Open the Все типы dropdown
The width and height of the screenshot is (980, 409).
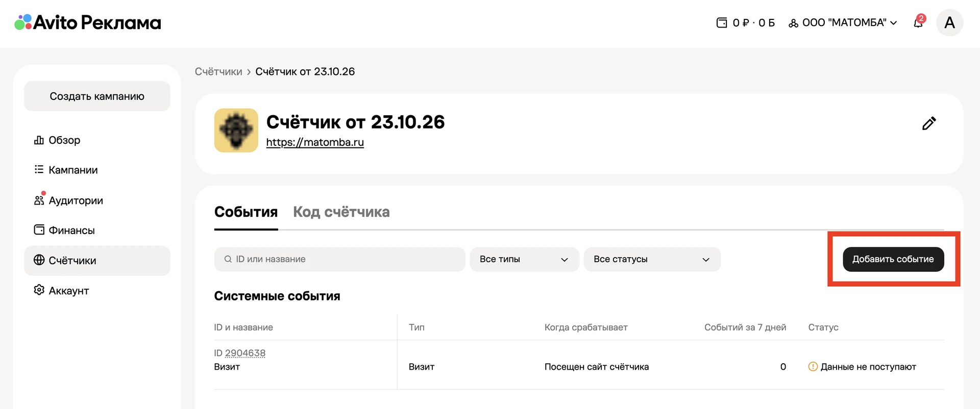(524, 259)
